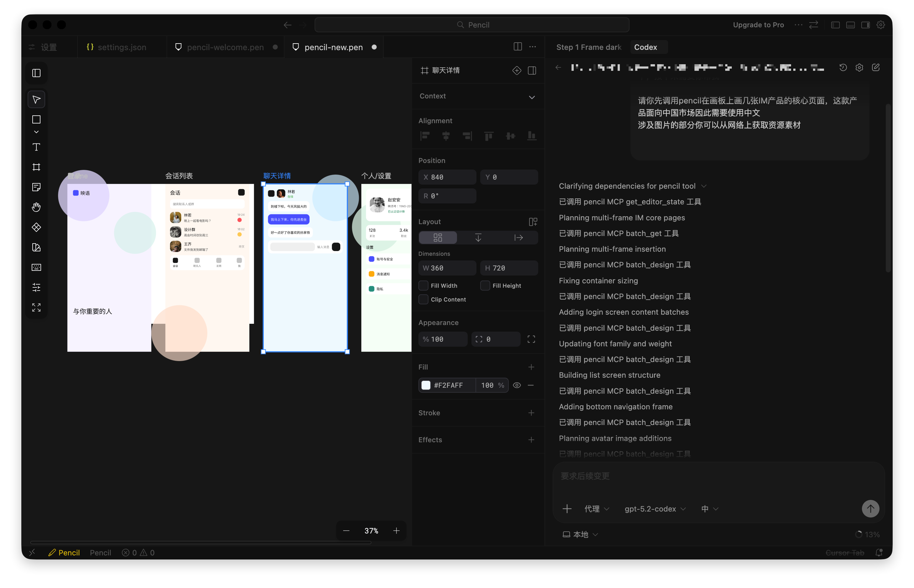Screen dimensions: 914x588
Task: Click the align left icon
Action: point(425,136)
